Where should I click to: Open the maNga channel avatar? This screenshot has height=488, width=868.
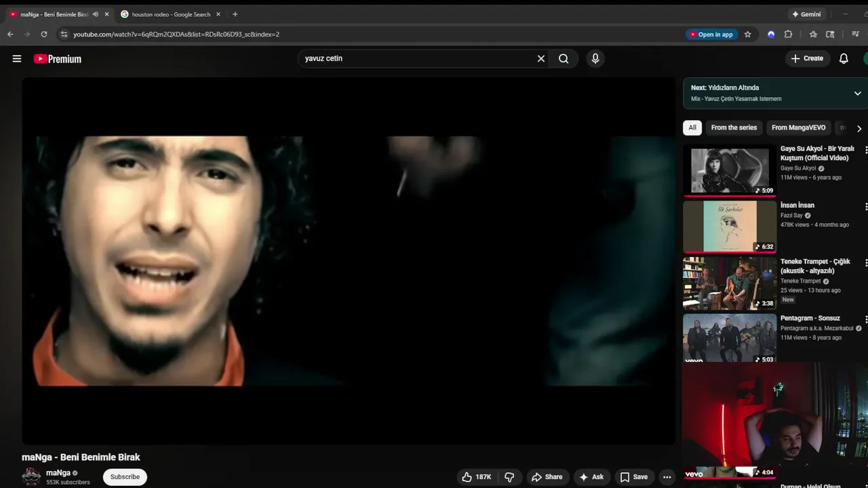(31, 477)
